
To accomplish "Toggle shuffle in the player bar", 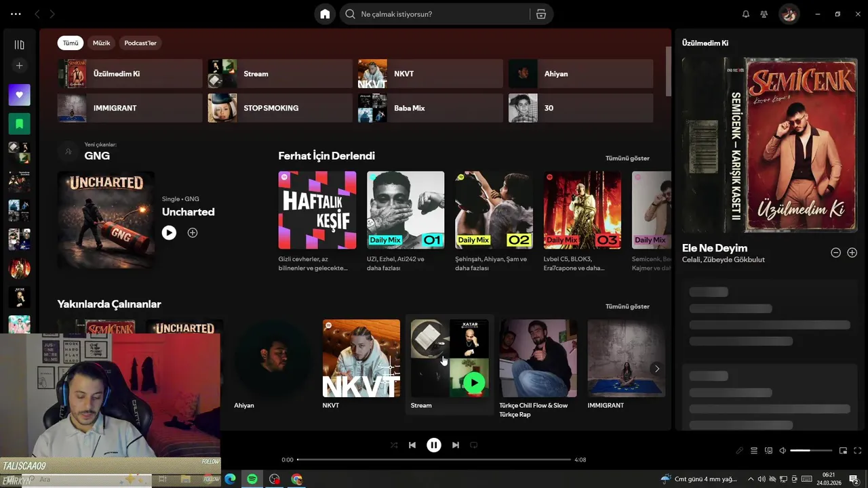I will point(394,445).
